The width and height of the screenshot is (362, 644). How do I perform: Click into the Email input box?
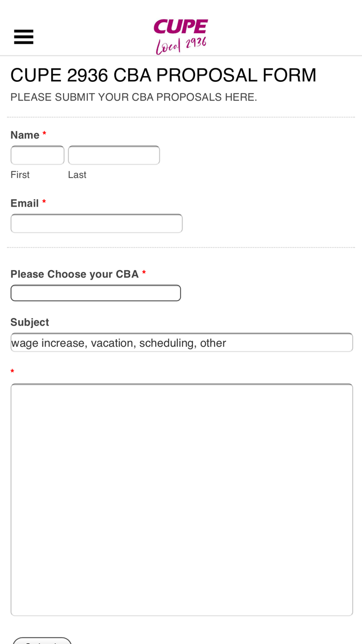pos(97,224)
